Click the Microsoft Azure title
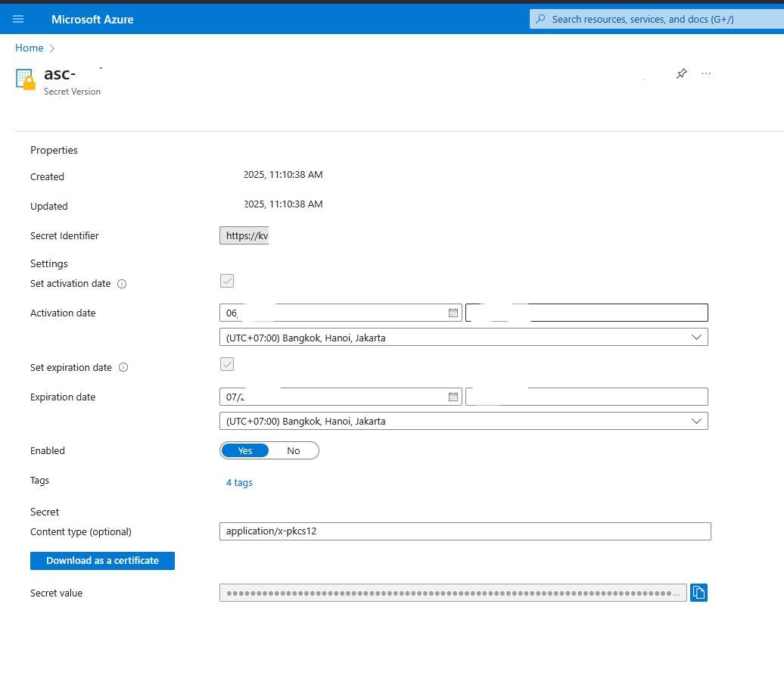The height and width of the screenshot is (682, 784). click(x=92, y=20)
